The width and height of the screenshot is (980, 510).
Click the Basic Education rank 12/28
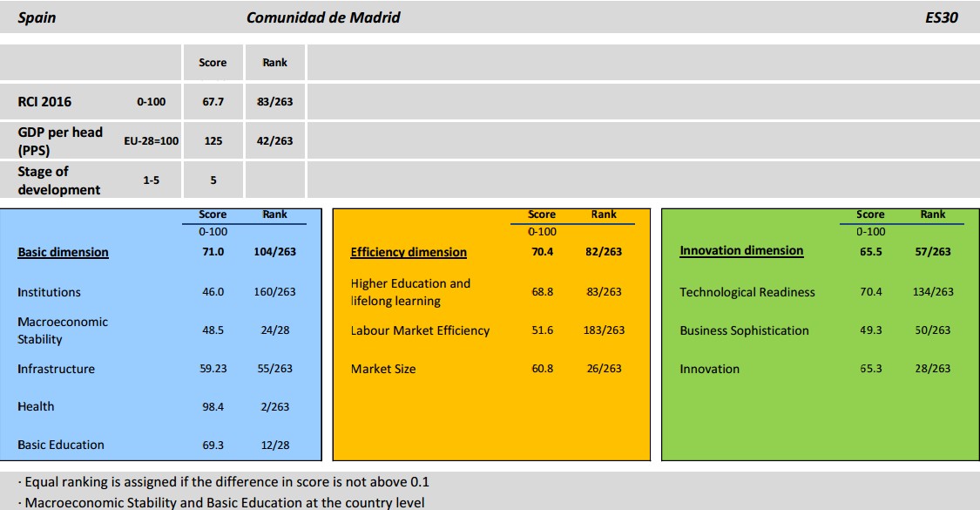[x=274, y=445]
